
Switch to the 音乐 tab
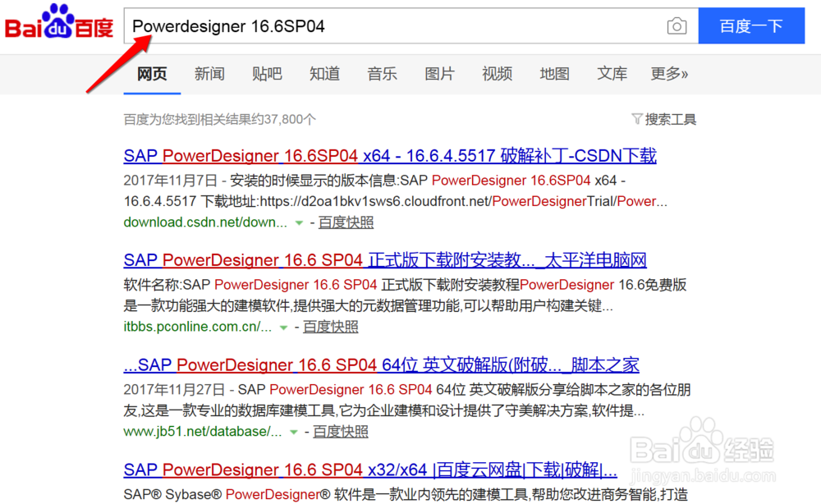(x=383, y=74)
